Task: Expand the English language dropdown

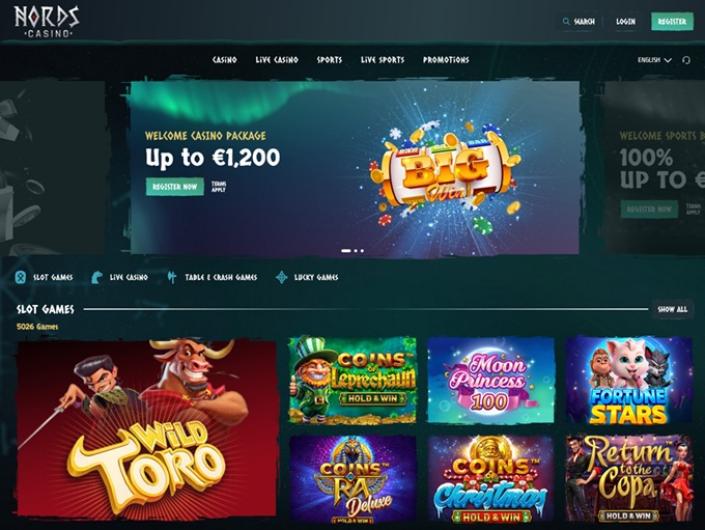Action: [654, 60]
